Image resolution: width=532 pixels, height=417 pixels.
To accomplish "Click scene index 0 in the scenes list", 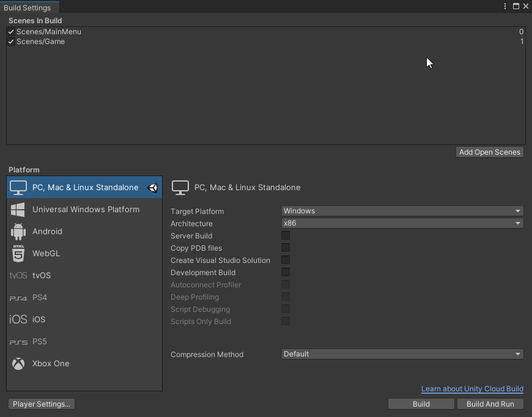I will coord(521,32).
